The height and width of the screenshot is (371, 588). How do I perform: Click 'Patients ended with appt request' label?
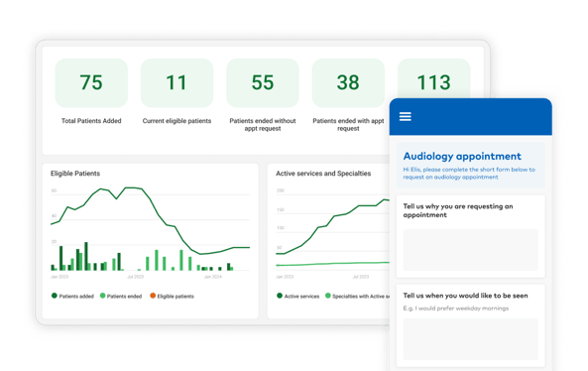click(x=348, y=125)
